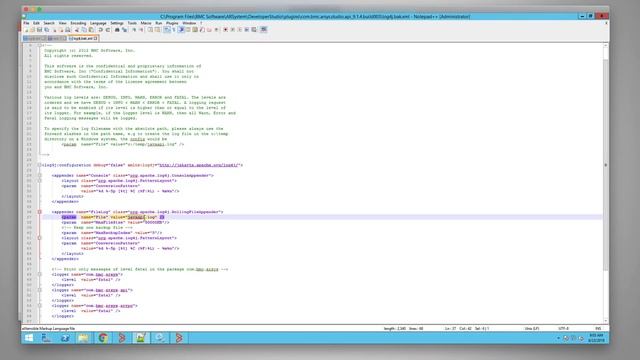The width and height of the screenshot is (640, 360).
Task: Open Google Chrome from the taskbar
Action: tap(103, 338)
